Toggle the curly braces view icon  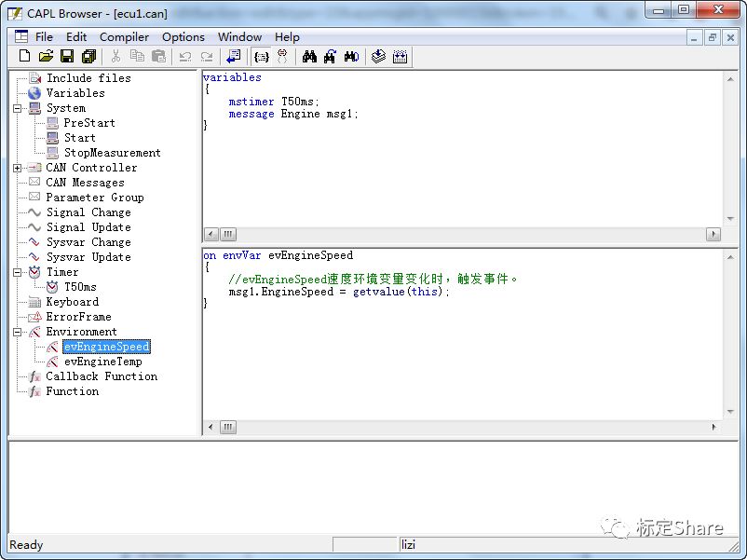[x=261, y=57]
